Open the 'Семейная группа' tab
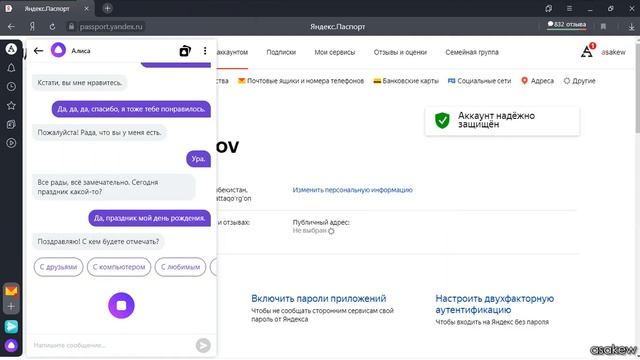Image resolution: width=640 pixels, height=360 pixels. (x=472, y=52)
